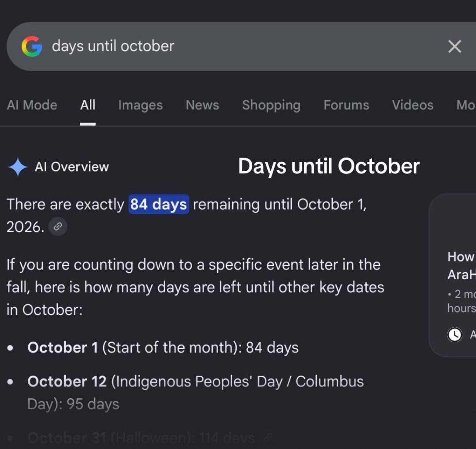The height and width of the screenshot is (449, 476).
Task: Click the AI Overview sparkle icon
Action: click(18, 167)
